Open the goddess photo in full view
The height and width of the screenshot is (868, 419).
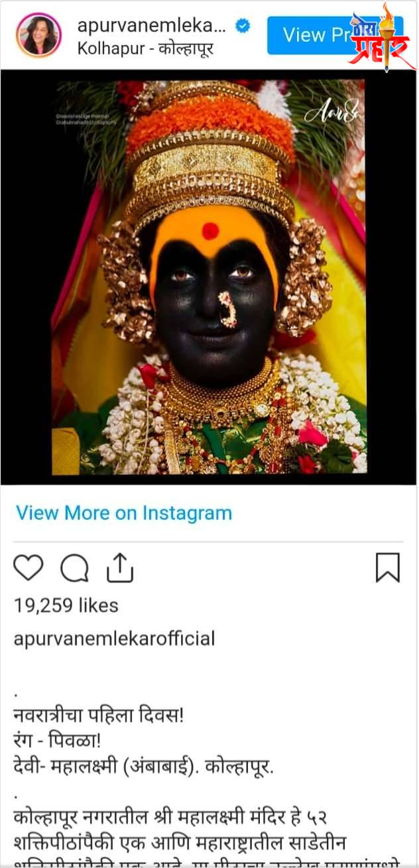209,277
